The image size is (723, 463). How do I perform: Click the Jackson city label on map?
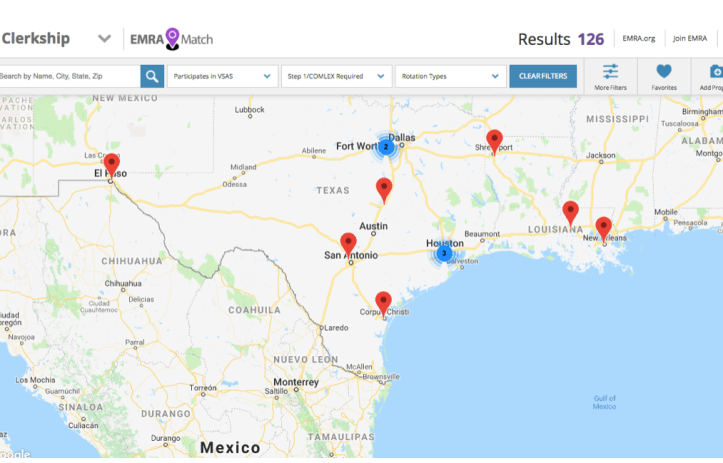(600, 155)
